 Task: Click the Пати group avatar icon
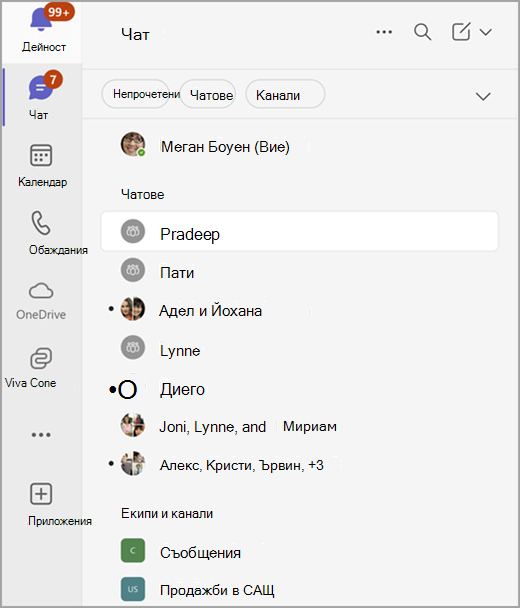point(133,270)
